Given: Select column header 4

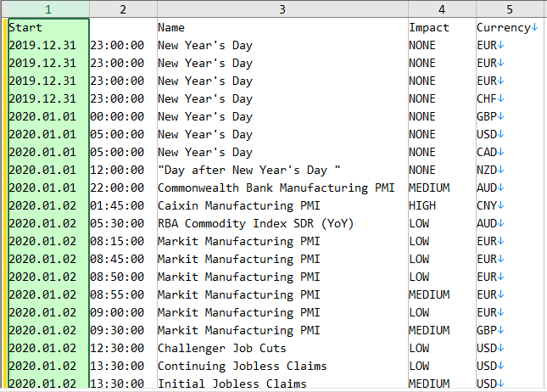Looking at the screenshot, I should click(442, 9).
